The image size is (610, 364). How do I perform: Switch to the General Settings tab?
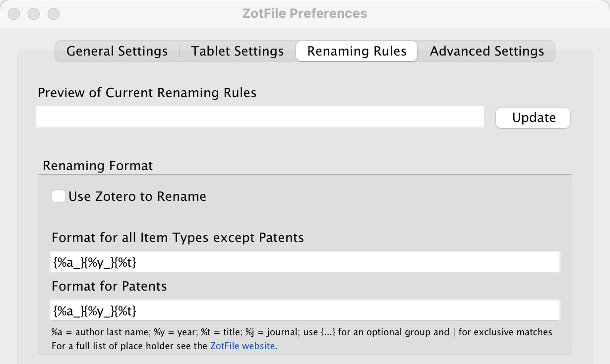pos(117,52)
